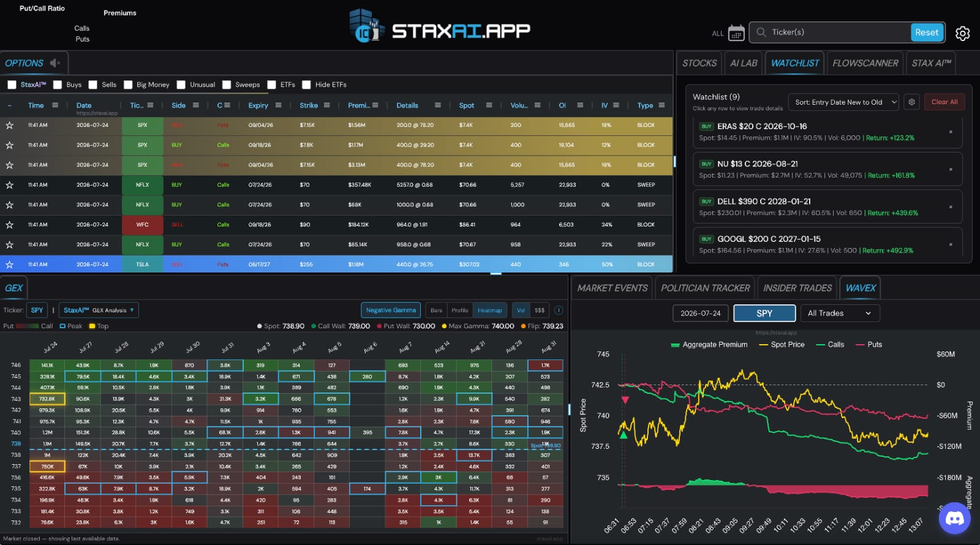Star the WFC trade row
The width and height of the screenshot is (980, 545).
10,225
